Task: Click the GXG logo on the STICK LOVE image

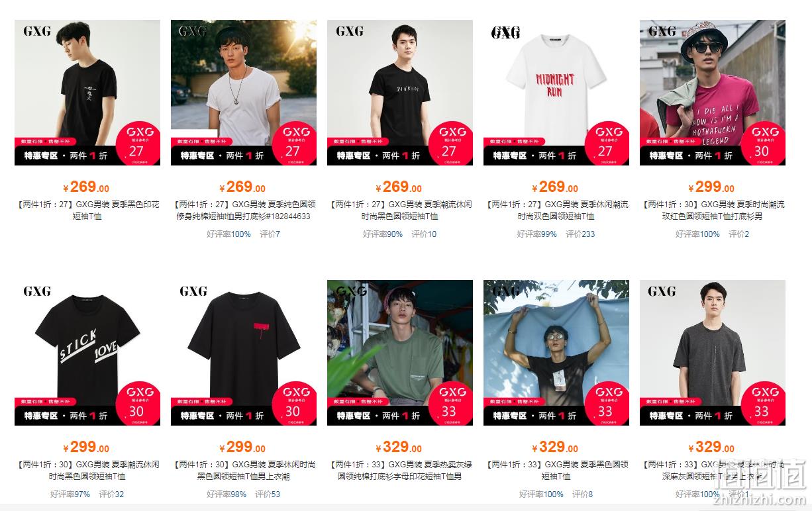Action: point(37,291)
